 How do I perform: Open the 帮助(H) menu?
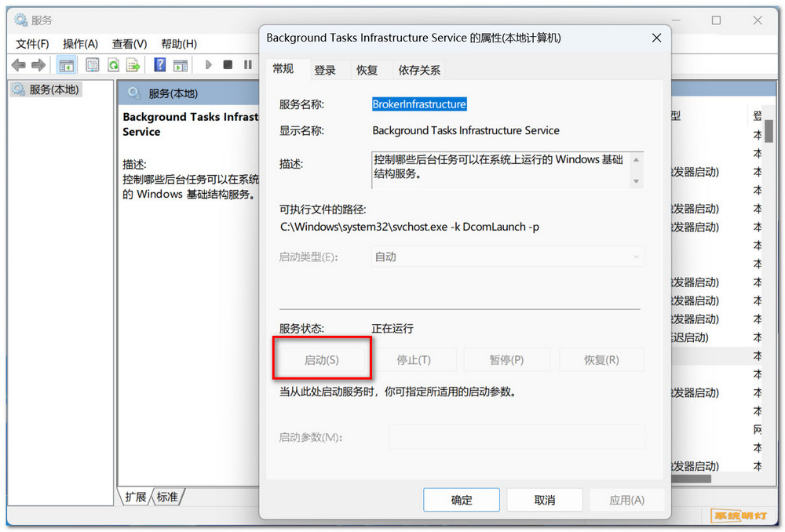179,44
